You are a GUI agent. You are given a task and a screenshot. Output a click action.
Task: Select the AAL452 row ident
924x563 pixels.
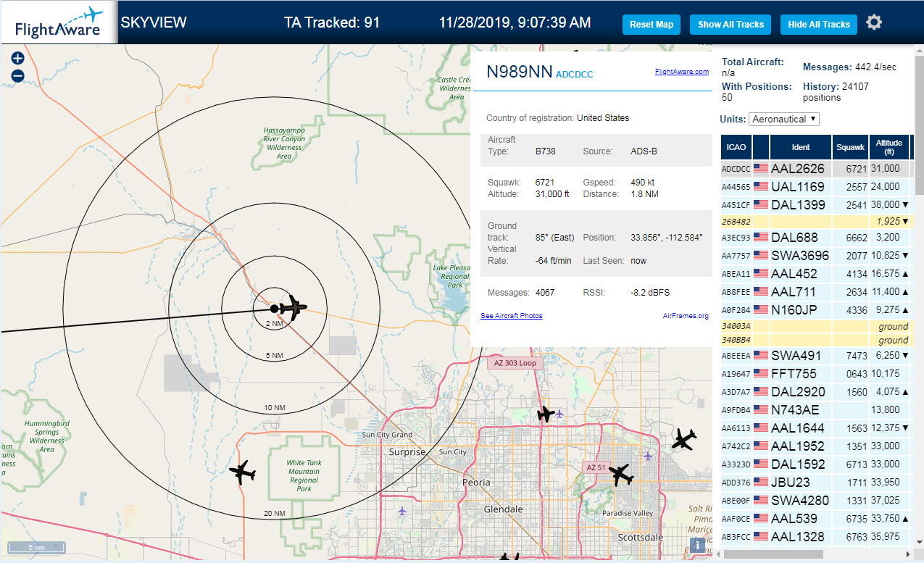tap(794, 274)
